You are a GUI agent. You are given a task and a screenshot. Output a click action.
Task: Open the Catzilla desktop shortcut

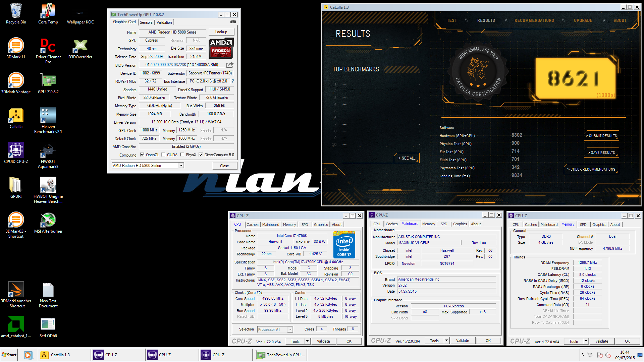tap(16, 118)
